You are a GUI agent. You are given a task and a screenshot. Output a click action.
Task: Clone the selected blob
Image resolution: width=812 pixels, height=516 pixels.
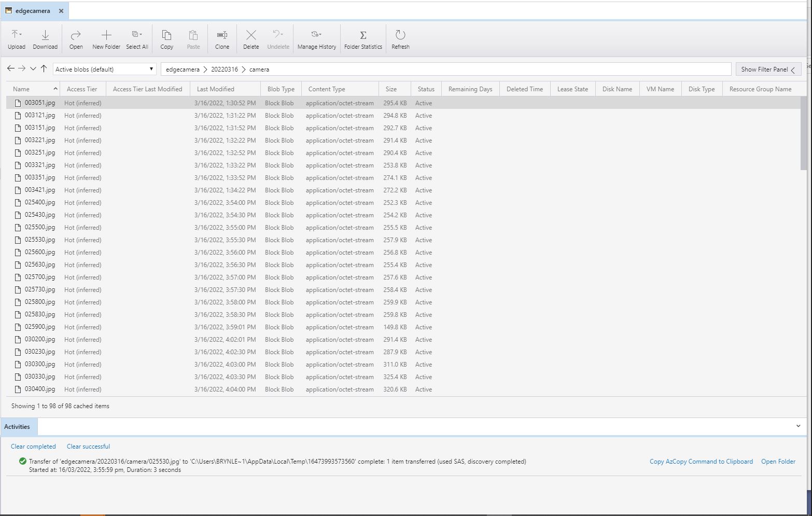click(x=222, y=39)
